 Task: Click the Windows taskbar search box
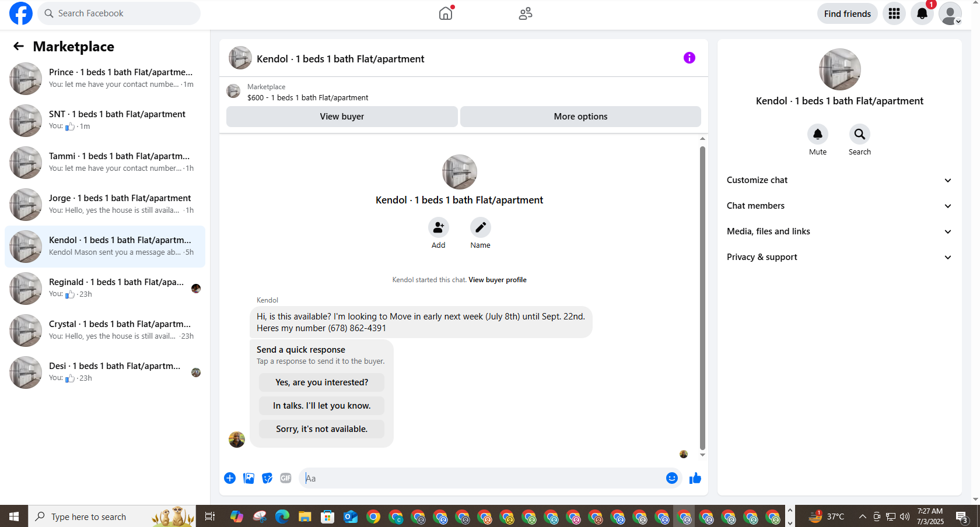coord(112,517)
